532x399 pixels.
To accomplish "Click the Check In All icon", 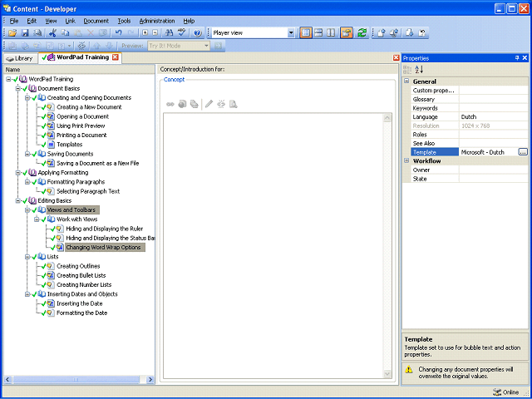I will click(x=394, y=33).
